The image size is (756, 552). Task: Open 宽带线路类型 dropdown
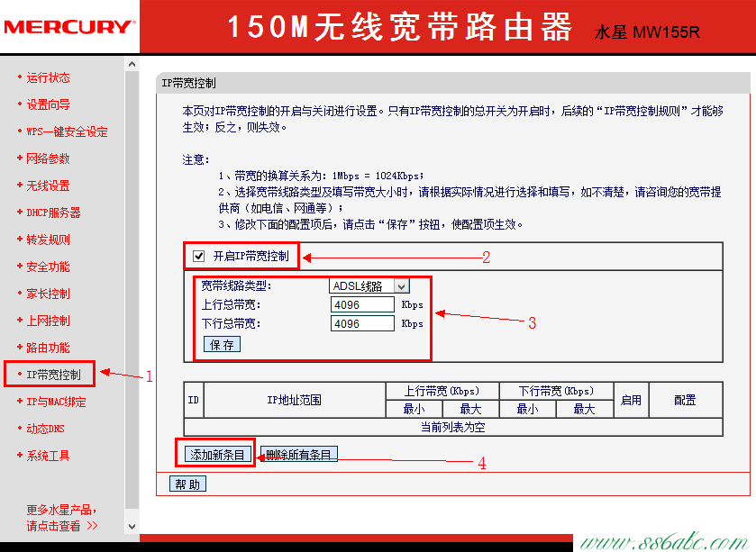[x=369, y=285]
